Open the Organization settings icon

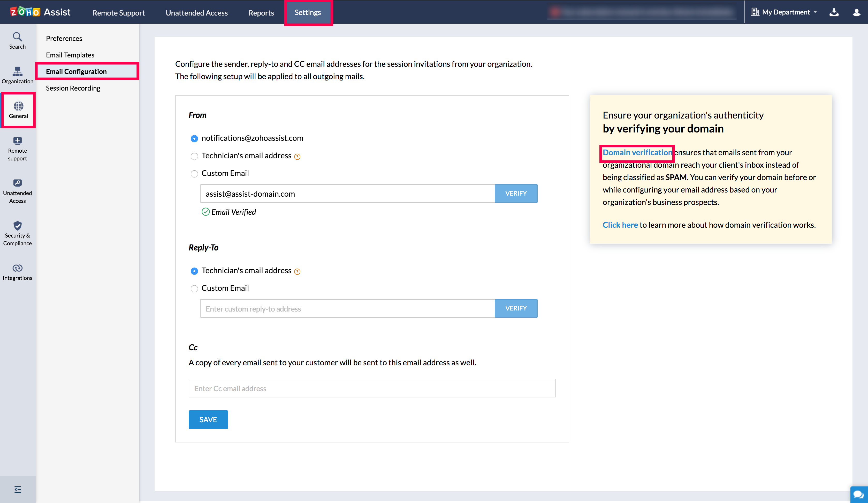[x=17, y=75]
